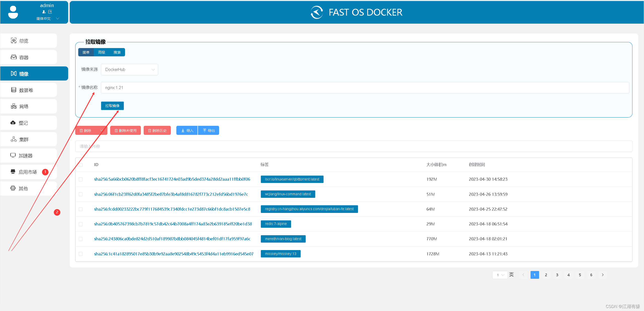Click the 集群 cluster icon
Viewport: 644px width, 311px height.
click(x=14, y=139)
